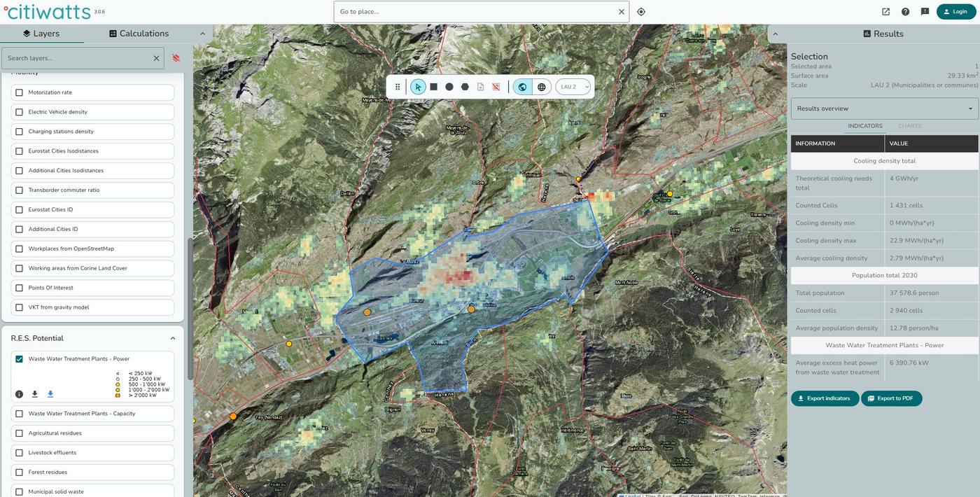
Task: Collapse the R.E.S. Potential section
Action: (x=173, y=338)
